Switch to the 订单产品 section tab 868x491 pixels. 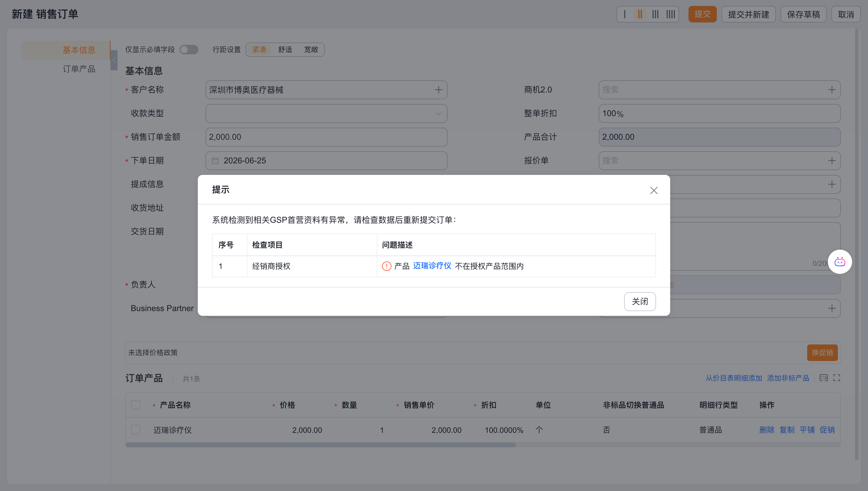tap(79, 69)
